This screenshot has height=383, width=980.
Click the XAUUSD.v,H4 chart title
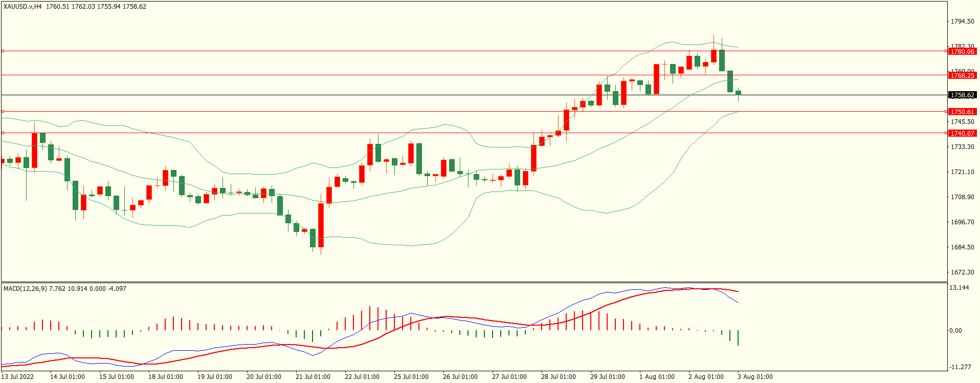23,7
